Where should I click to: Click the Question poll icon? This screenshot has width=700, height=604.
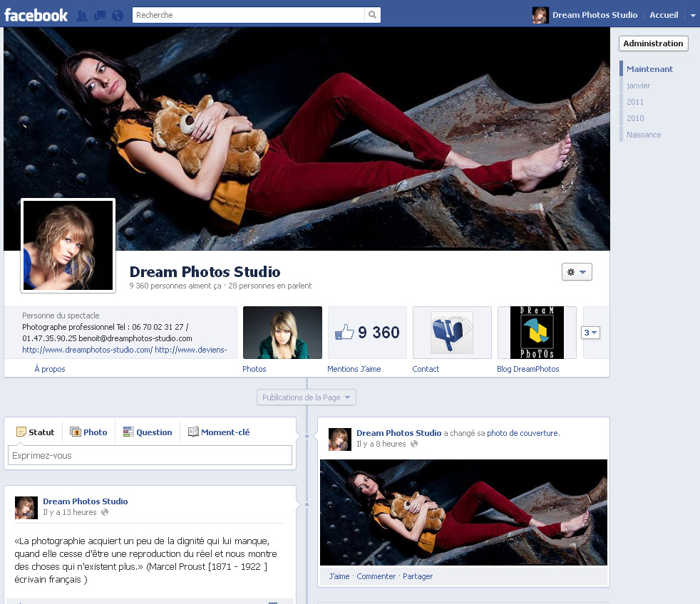pyautogui.click(x=128, y=432)
